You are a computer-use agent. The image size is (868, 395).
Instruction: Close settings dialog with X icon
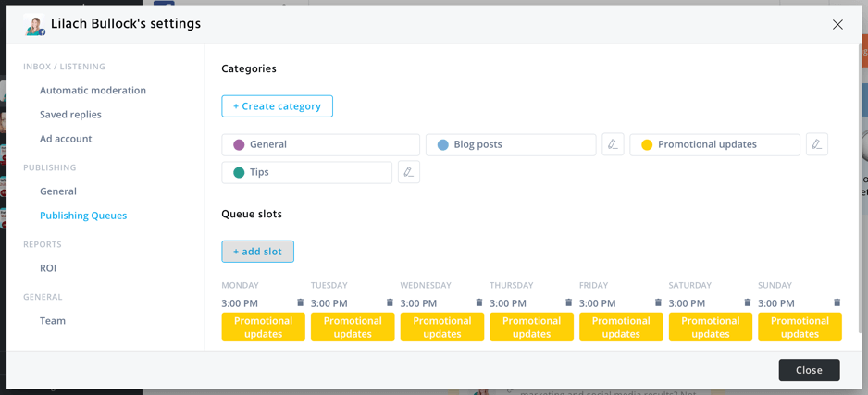pyautogui.click(x=837, y=25)
